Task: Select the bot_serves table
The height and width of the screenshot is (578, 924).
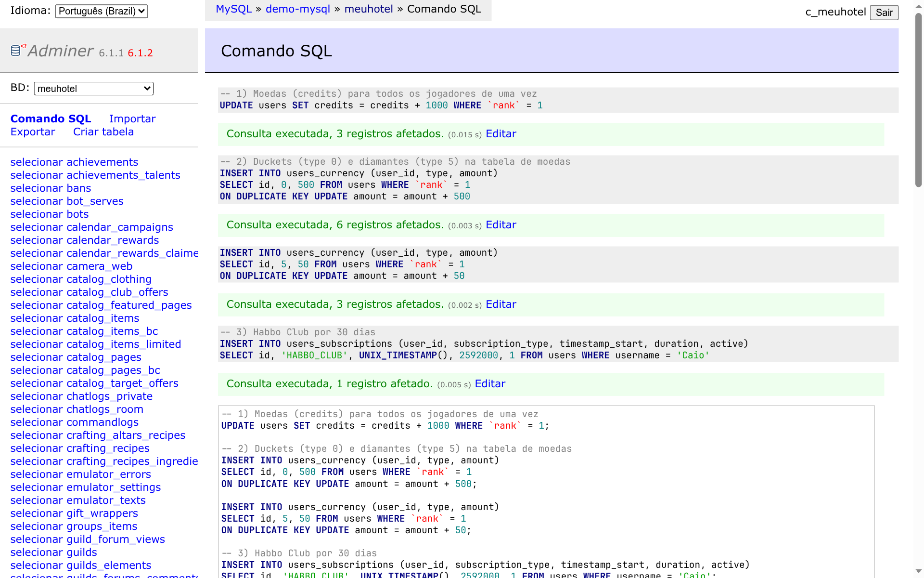Action: pyautogui.click(x=67, y=201)
